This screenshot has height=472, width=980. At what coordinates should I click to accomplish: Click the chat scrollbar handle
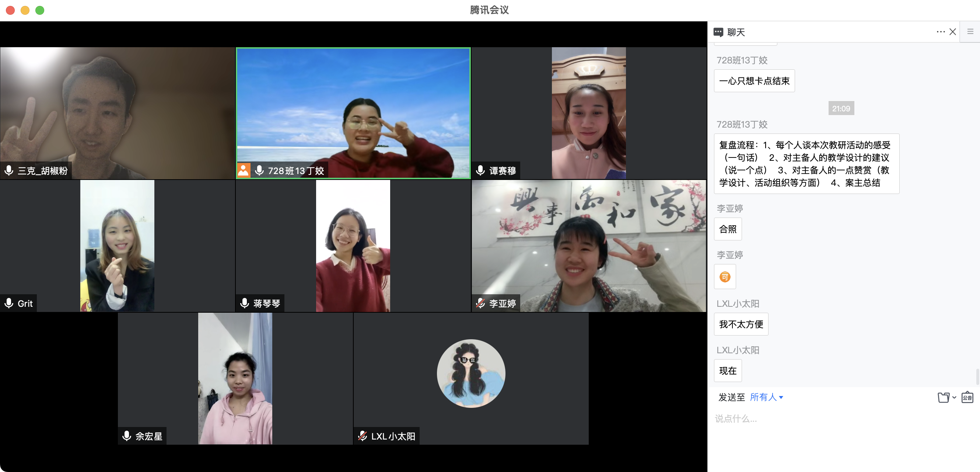[977, 376]
